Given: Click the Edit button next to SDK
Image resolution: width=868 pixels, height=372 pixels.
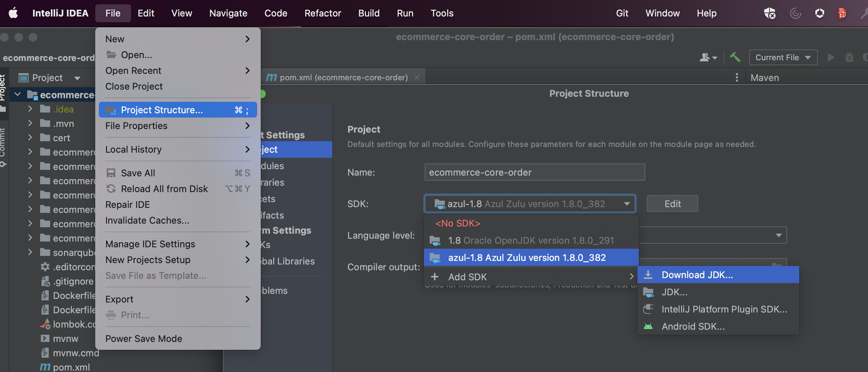Looking at the screenshot, I should tap(672, 204).
